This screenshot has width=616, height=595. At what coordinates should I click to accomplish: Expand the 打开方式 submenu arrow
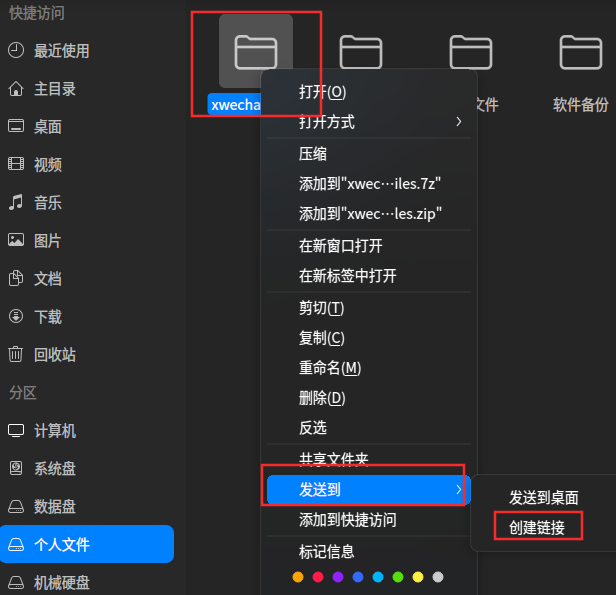click(458, 122)
